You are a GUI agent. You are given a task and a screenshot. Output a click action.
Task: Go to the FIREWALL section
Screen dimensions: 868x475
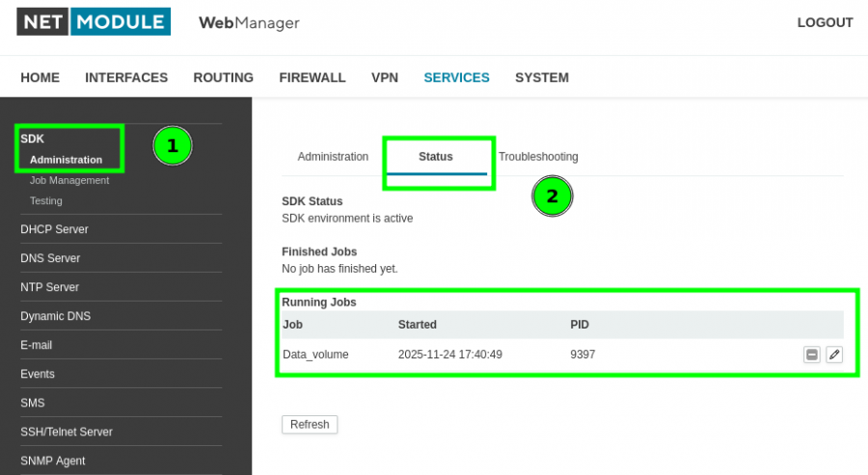point(312,78)
